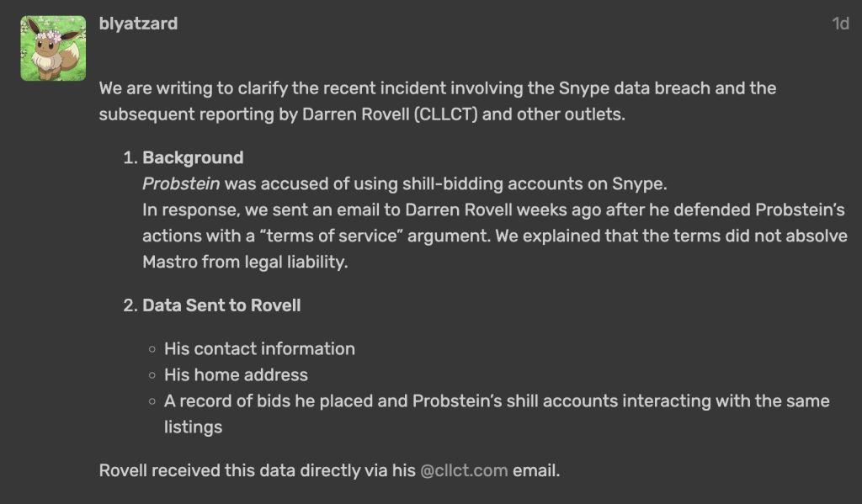Click list number "1." beside Background

130,157
